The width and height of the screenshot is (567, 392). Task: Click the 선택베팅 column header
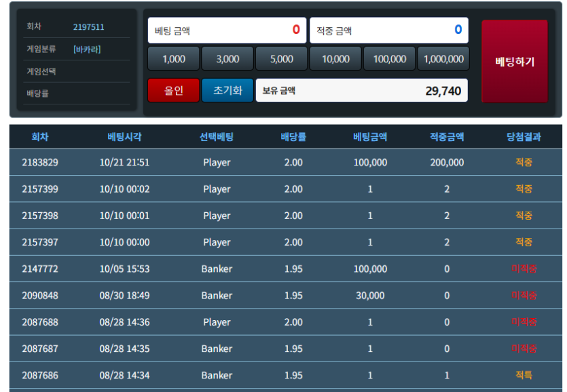(x=217, y=137)
